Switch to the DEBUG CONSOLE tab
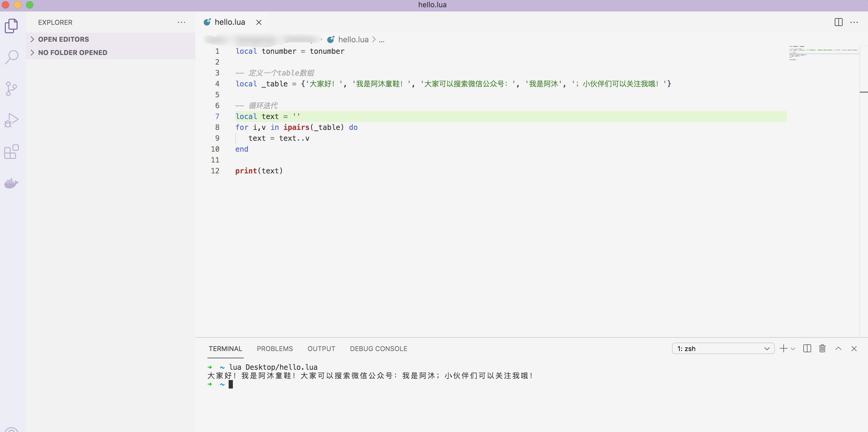This screenshot has width=868, height=432. click(x=378, y=349)
